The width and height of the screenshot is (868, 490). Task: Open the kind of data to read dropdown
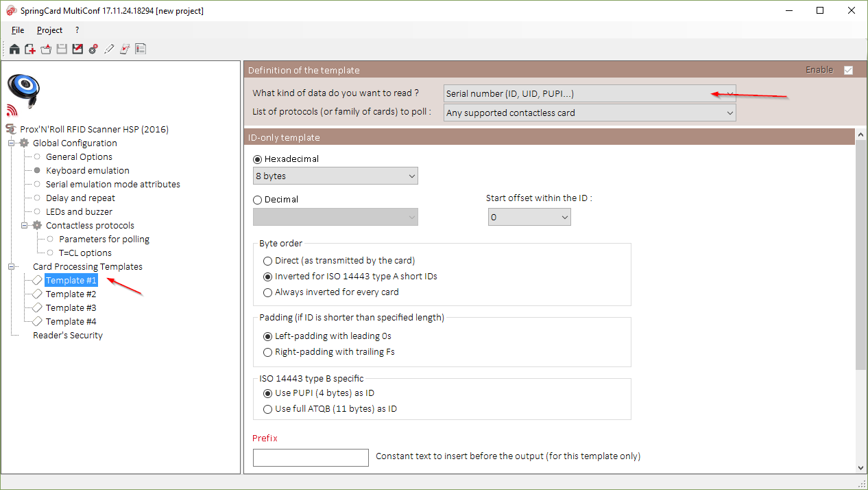(x=590, y=93)
